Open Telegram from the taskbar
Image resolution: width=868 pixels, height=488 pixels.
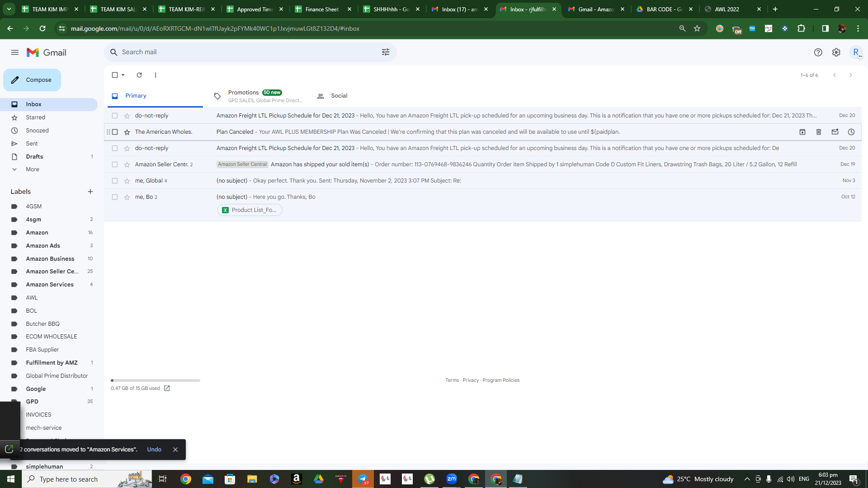363,479
